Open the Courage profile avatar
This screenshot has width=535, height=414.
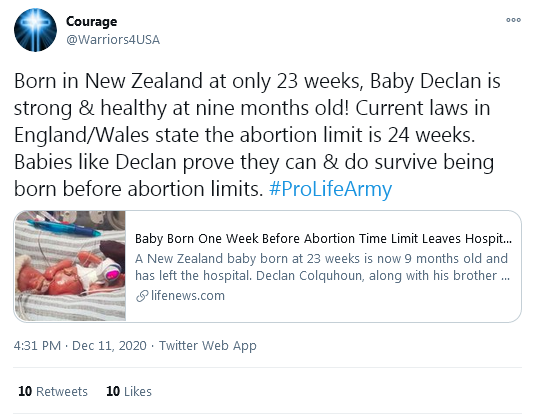click(35, 30)
